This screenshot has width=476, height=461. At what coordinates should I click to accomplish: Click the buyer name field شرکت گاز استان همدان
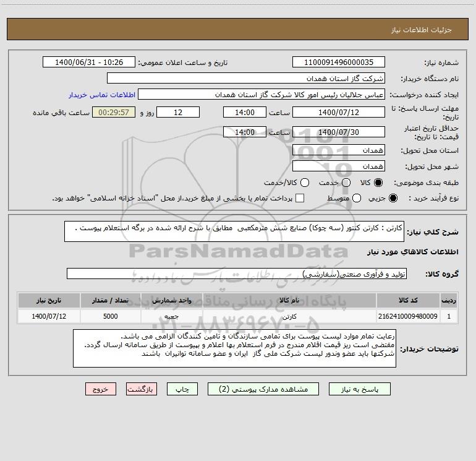(246, 78)
